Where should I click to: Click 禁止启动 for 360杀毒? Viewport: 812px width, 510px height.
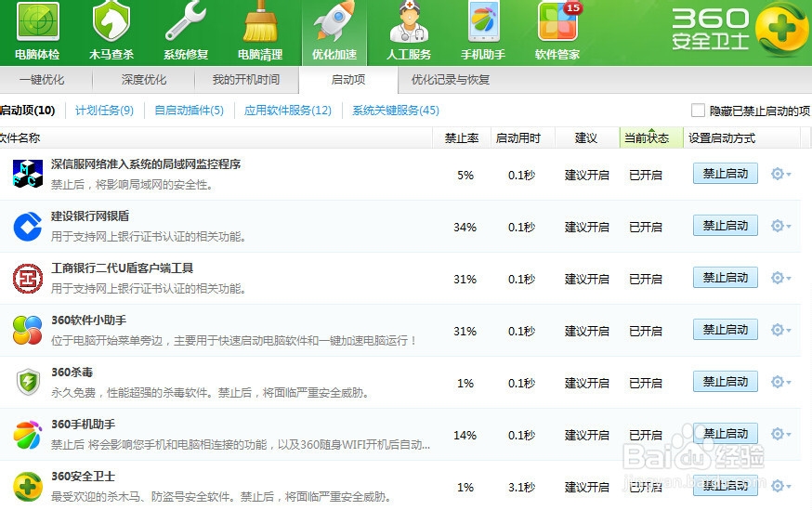click(726, 382)
